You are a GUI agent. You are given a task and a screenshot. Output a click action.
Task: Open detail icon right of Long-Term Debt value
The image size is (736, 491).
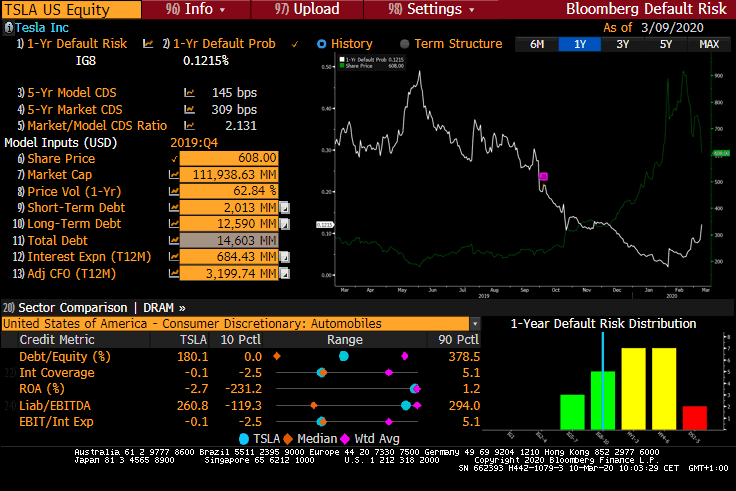tap(284, 224)
